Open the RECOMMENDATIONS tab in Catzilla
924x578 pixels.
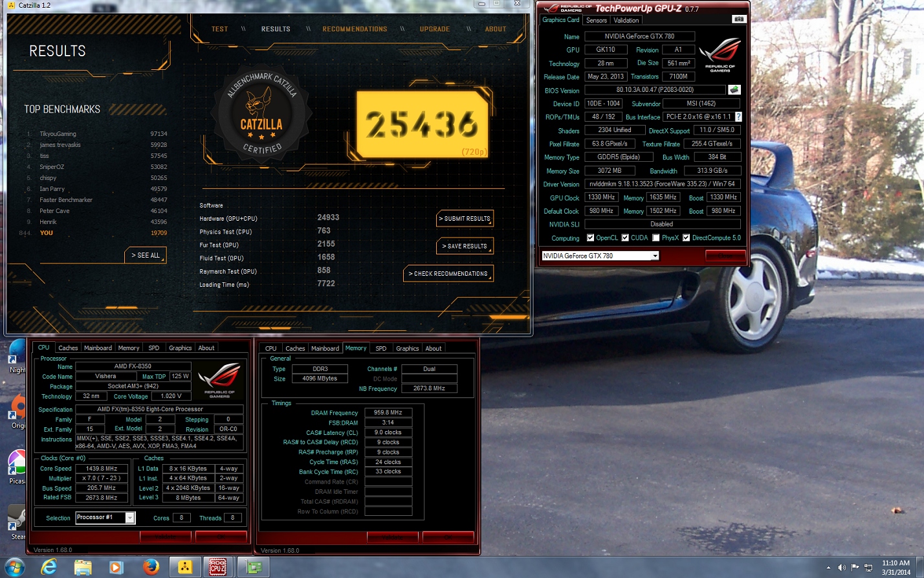[355, 29]
